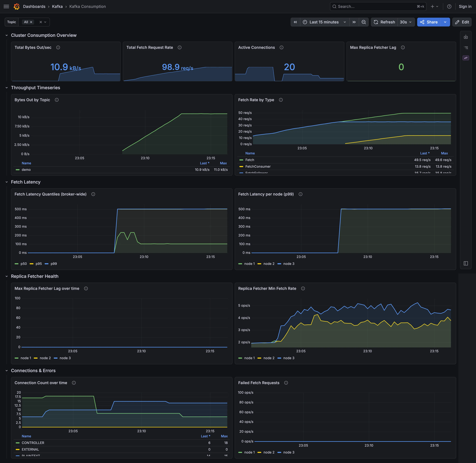This screenshot has height=463, width=476.
Task: Sort Bytes Out legend by Last
Action: pos(205,163)
